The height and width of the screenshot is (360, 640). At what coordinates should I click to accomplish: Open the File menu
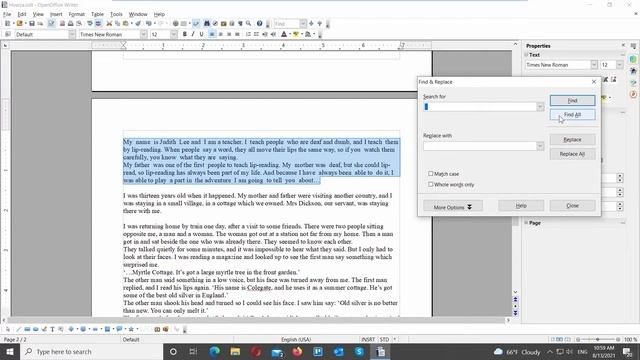point(7,14)
